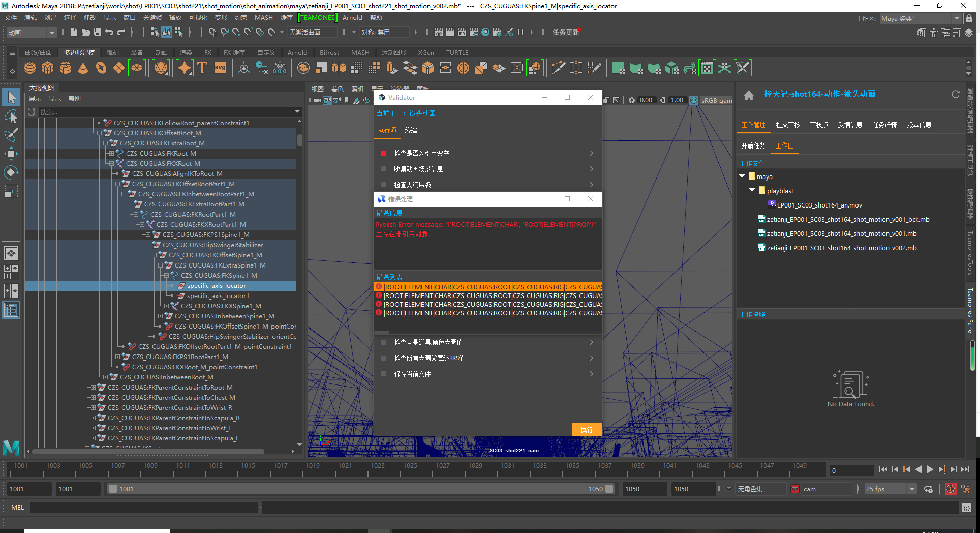Toggle the outliner layout button in toolbox
Image resolution: width=980 pixels, height=533 pixels.
[11, 310]
